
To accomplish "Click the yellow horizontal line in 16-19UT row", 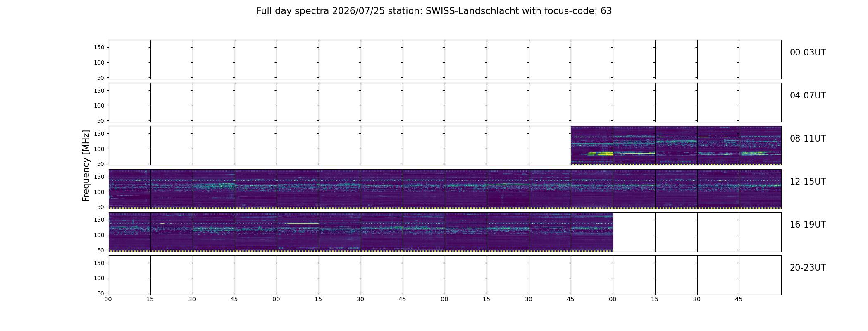I will [x=303, y=223].
